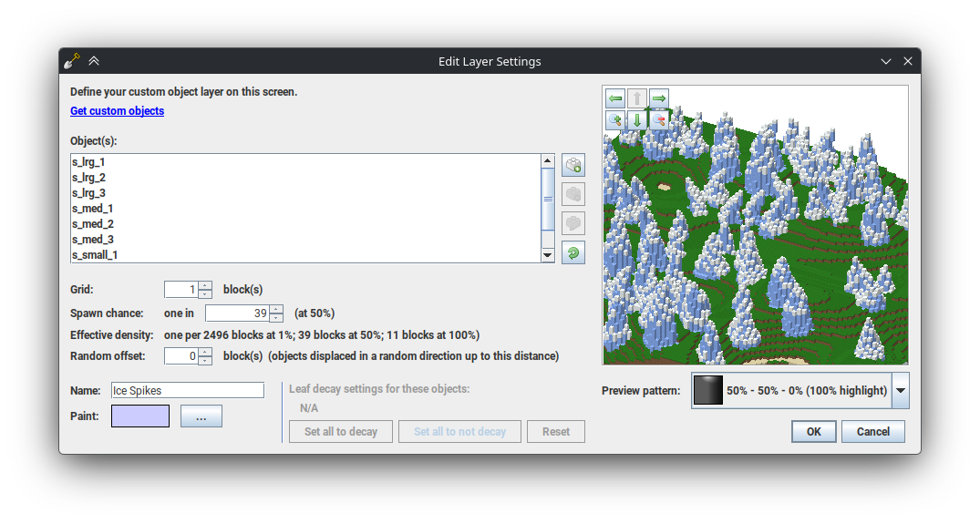Viewport: 980px width, 524px height.
Task: Open the Get custom objects link
Action: click(x=117, y=111)
